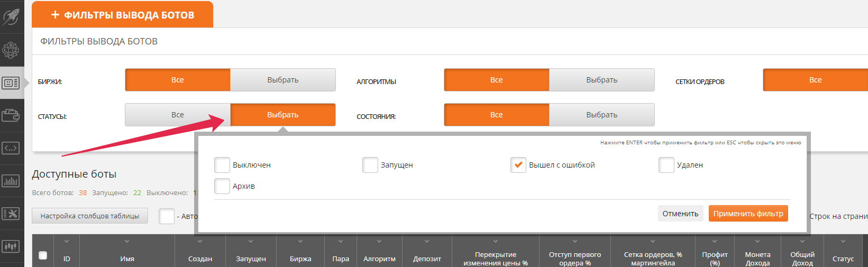Check the 'Выключен' status checkbox
Screen dimensions: 868x267
(222, 165)
